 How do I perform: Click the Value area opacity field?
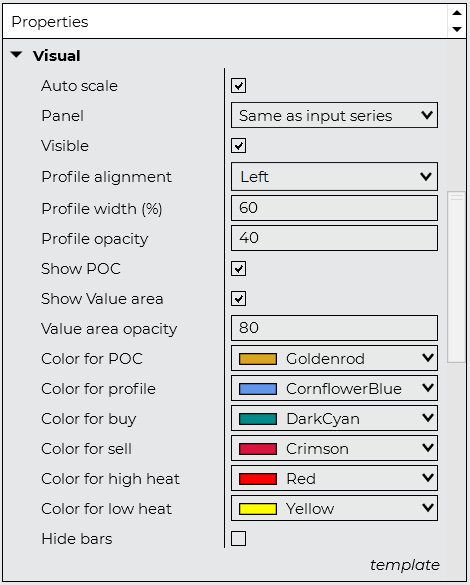pyautogui.click(x=334, y=328)
